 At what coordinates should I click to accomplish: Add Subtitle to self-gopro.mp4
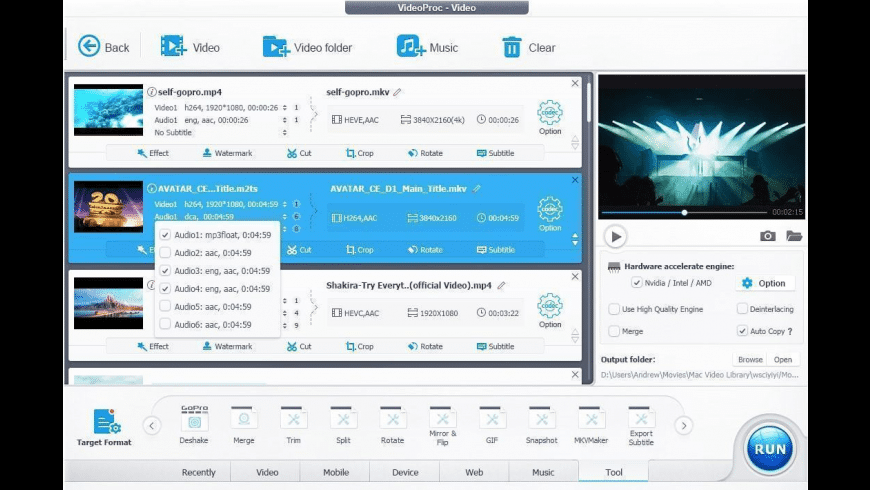click(495, 153)
